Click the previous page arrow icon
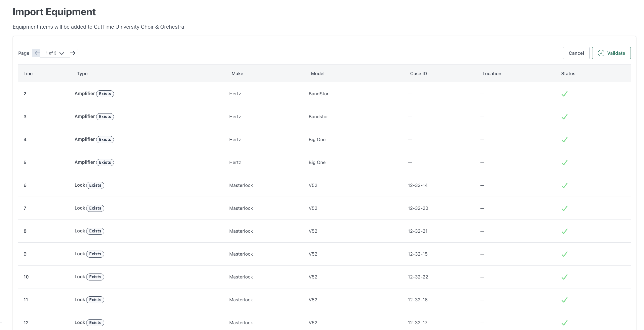Image resolution: width=644 pixels, height=330 pixels. tap(37, 53)
